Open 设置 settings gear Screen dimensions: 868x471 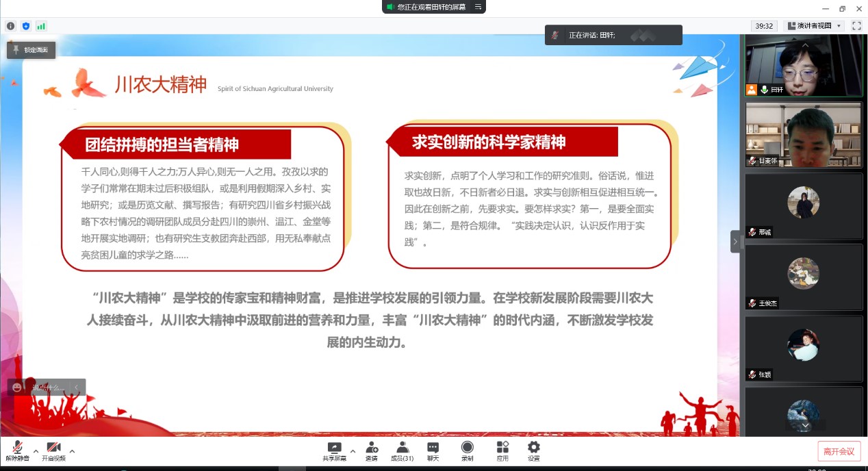534,450
